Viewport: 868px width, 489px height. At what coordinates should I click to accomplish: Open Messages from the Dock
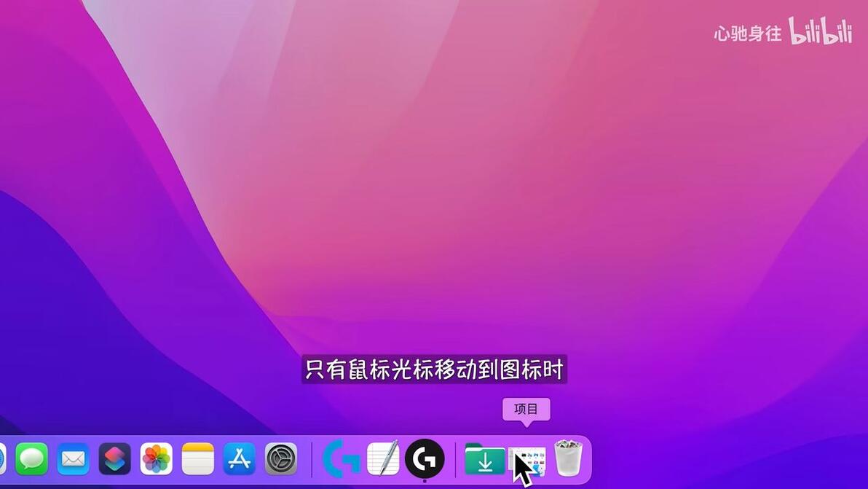(31, 458)
